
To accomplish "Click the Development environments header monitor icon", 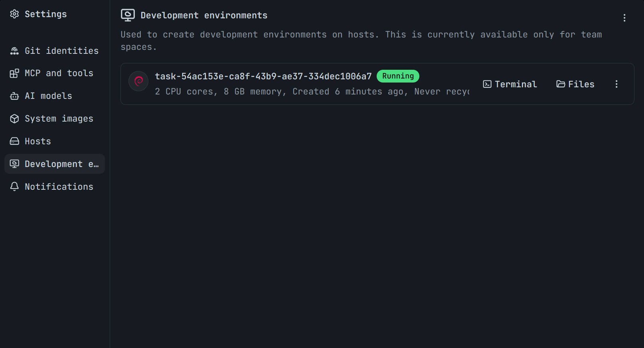I will coord(128,15).
